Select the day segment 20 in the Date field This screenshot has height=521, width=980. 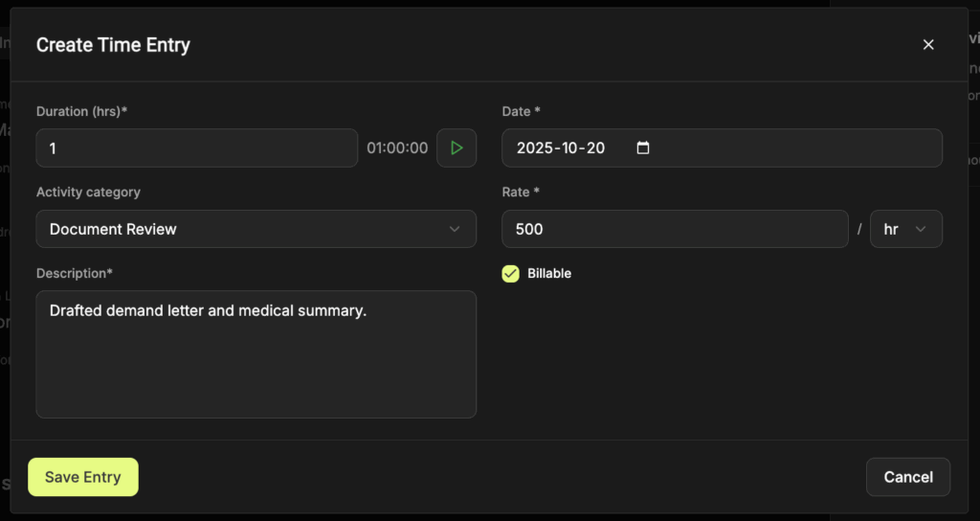click(596, 148)
